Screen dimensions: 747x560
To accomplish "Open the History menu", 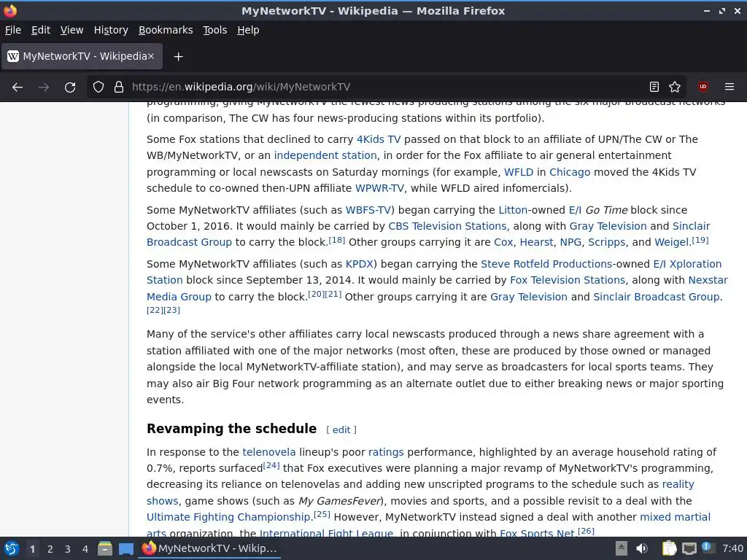I will click(x=111, y=30).
